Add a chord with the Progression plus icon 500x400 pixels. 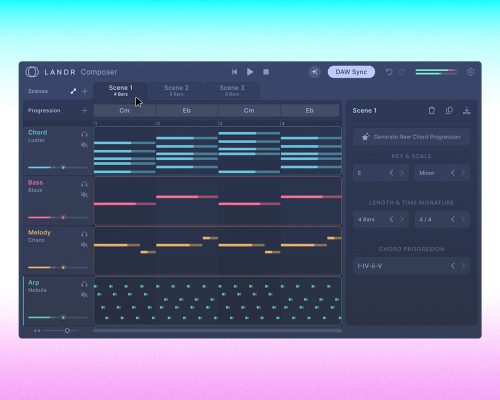coord(85,110)
